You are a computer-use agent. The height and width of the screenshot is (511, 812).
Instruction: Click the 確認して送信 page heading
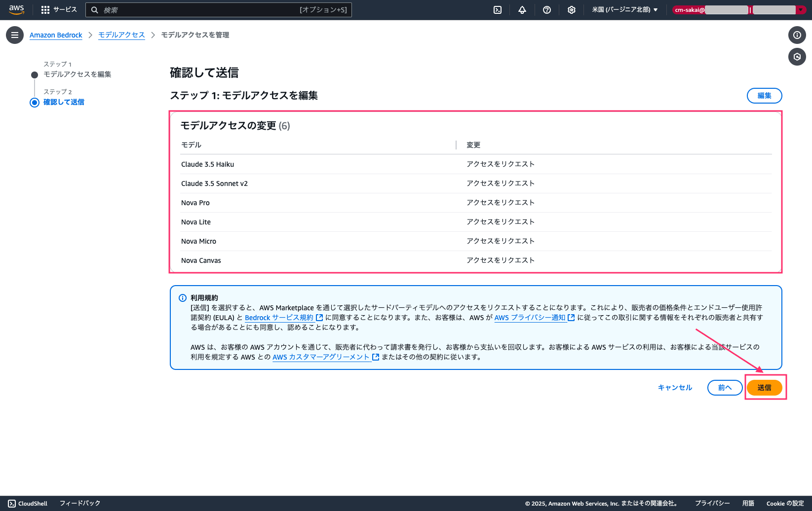[x=204, y=73]
